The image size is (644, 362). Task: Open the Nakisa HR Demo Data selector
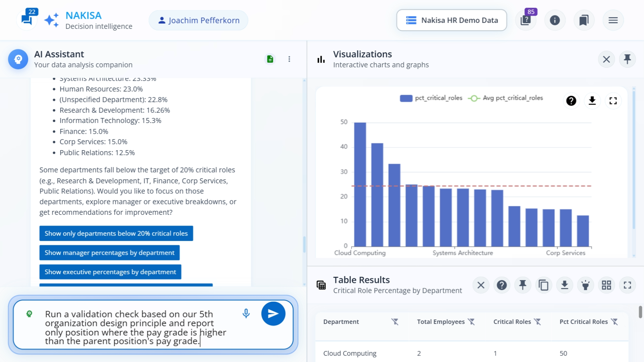pos(451,20)
